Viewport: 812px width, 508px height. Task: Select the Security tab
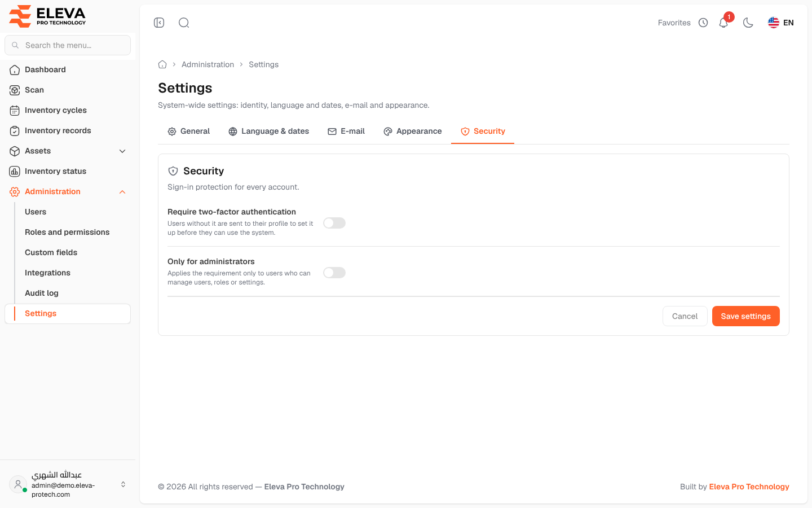(483, 132)
